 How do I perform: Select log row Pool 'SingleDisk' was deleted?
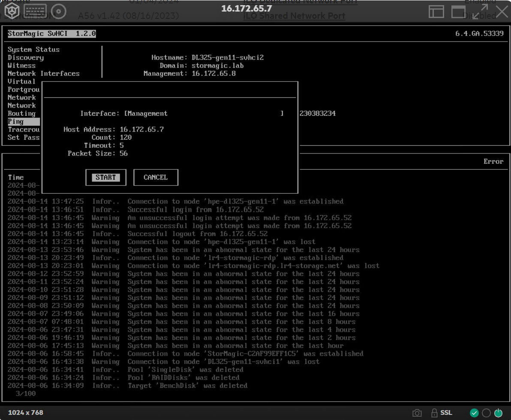[126, 370]
